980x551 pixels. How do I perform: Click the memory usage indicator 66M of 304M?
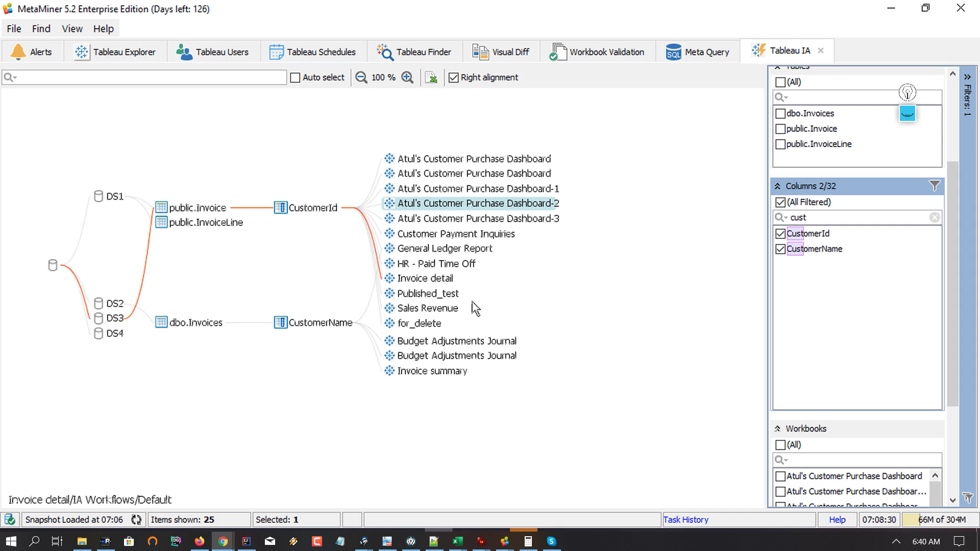pos(940,520)
